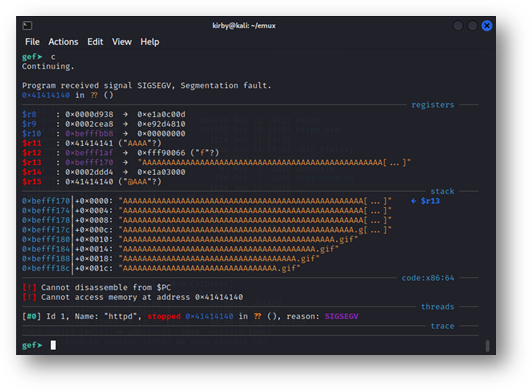Image resolution: width=532 pixels, height=392 pixels.
Task: Open the Edit menu
Action: [95, 42]
